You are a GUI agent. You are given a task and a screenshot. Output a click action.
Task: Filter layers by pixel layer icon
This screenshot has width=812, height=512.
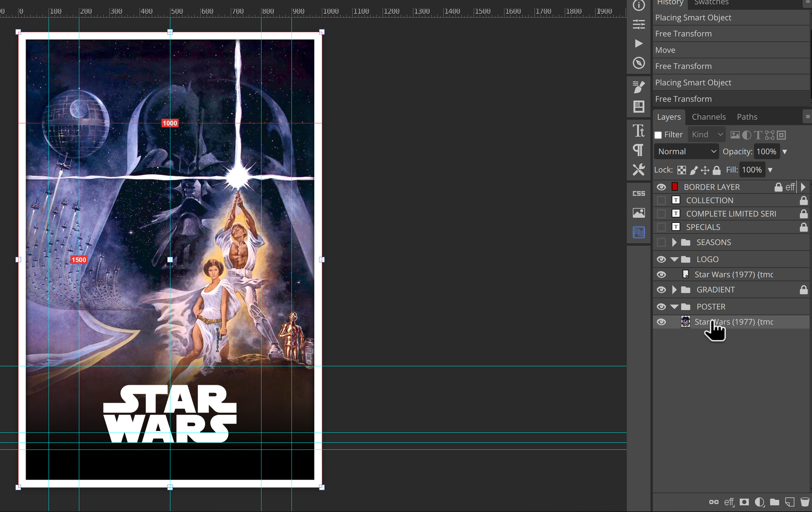pos(735,135)
